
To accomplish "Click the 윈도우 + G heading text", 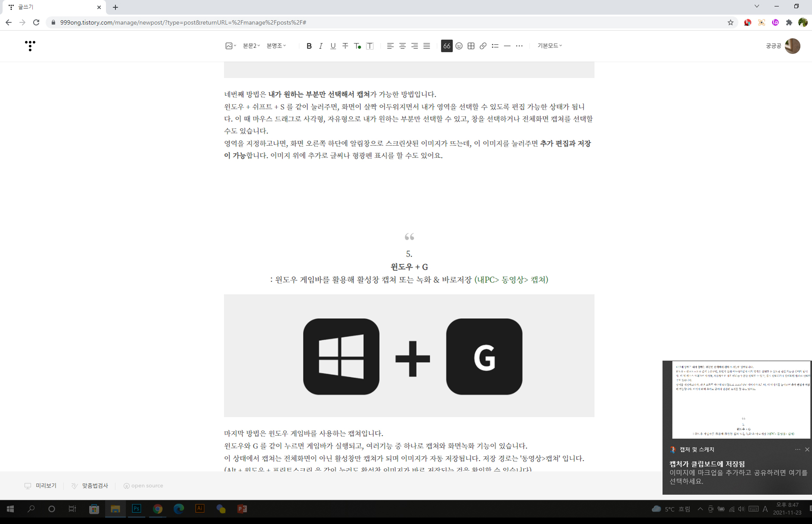I will pos(409,267).
